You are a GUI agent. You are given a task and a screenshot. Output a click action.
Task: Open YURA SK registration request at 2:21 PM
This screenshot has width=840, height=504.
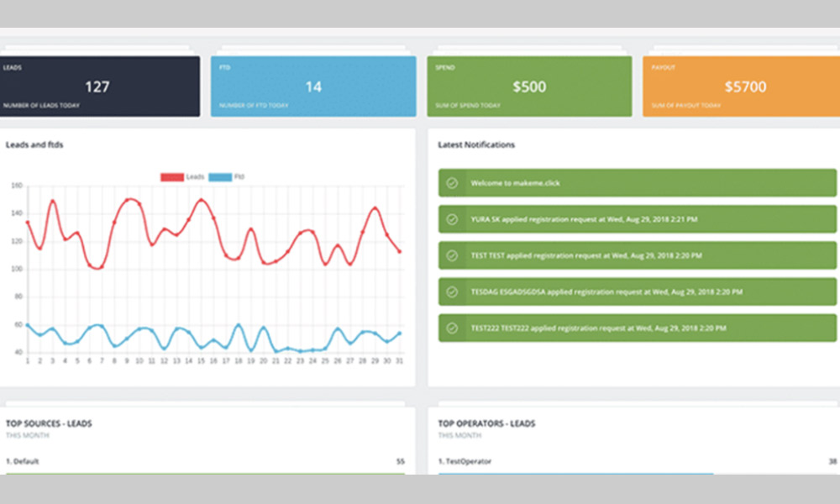[x=583, y=219]
